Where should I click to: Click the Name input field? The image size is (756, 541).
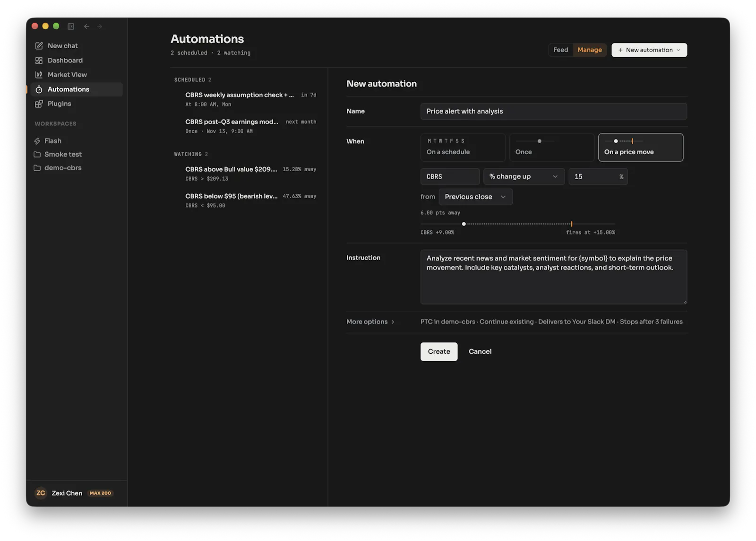pyautogui.click(x=554, y=112)
